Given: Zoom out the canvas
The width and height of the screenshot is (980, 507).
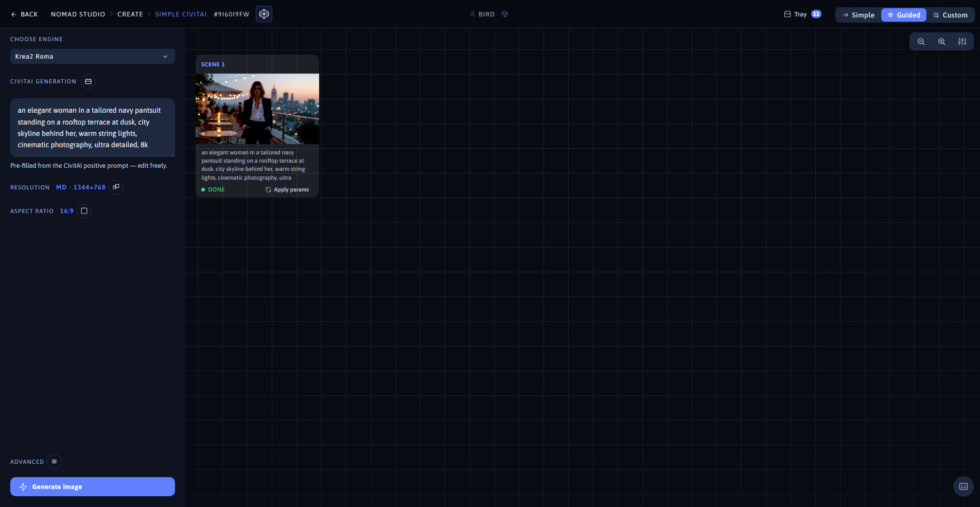Looking at the screenshot, I should click(921, 42).
